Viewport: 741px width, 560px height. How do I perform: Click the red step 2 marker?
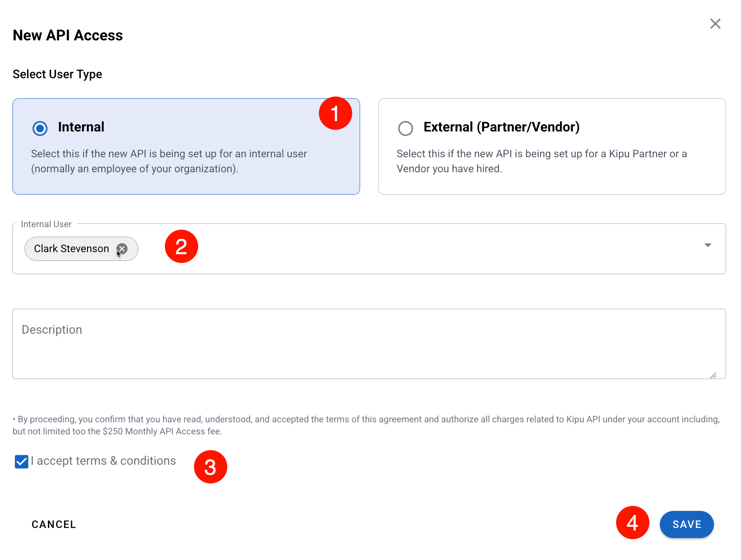(x=181, y=246)
